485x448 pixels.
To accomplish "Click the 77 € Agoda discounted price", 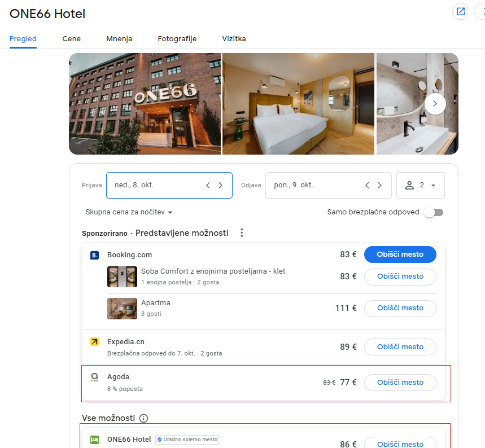I will click(x=348, y=383).
